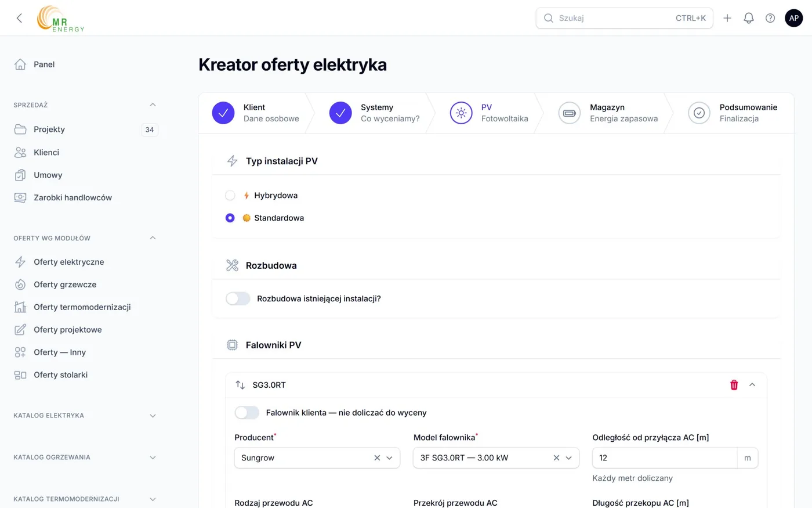Delete SG3.0RT inverter with trash icon
Viewport: 812px width, 508px height.
734,385
